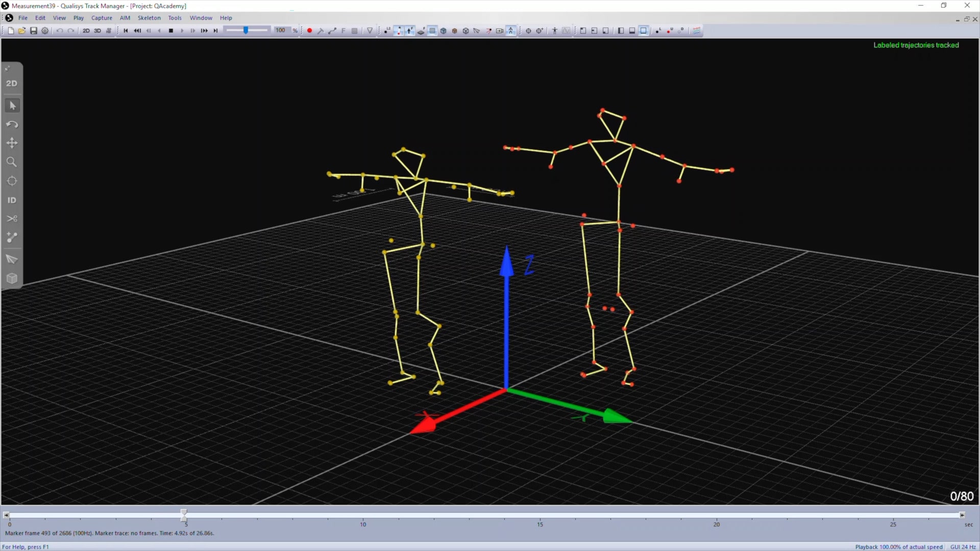Open a 3D view window from toolbar

click(97, 31)
